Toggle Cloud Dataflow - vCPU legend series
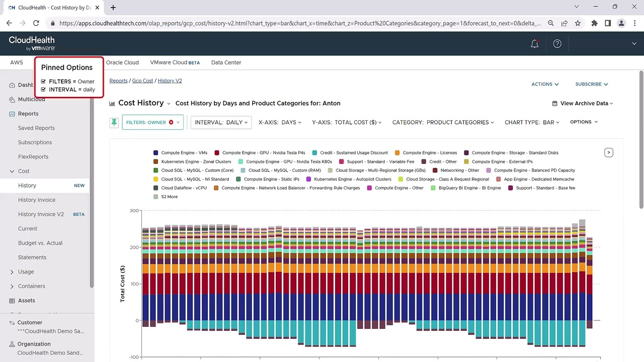The width and height of the screenshot is (644, 362). point(180,188)
